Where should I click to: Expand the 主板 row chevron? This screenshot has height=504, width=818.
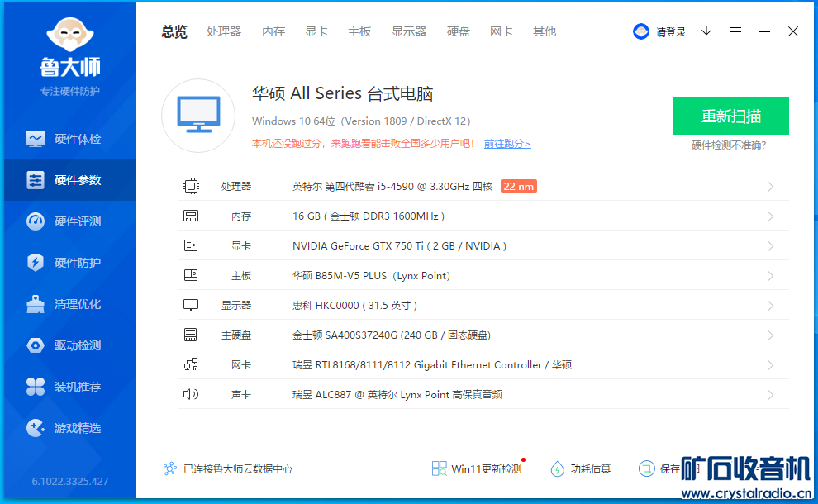tap(771, 276)
